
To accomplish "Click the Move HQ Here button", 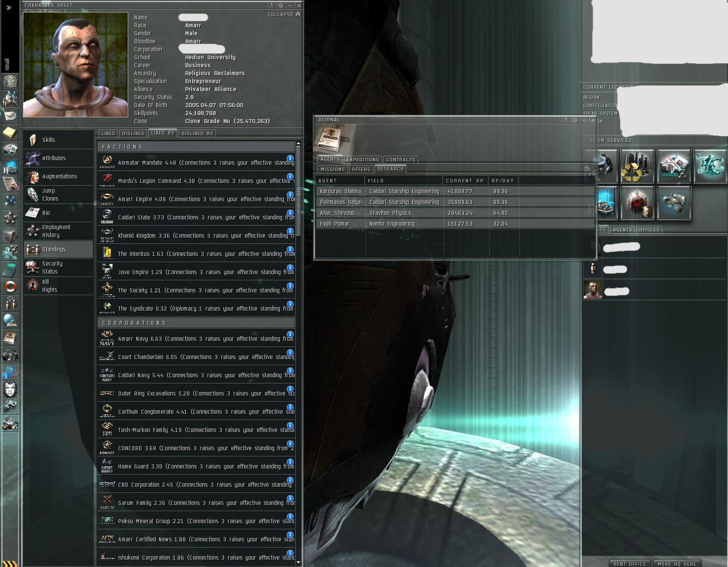I will pyautogui.click(x=676, y=564).
